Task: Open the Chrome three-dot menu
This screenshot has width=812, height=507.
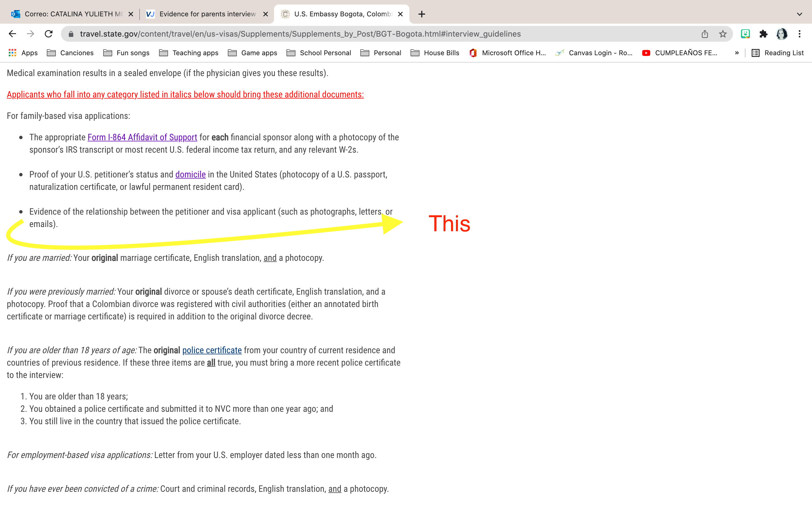Action: 800,34
